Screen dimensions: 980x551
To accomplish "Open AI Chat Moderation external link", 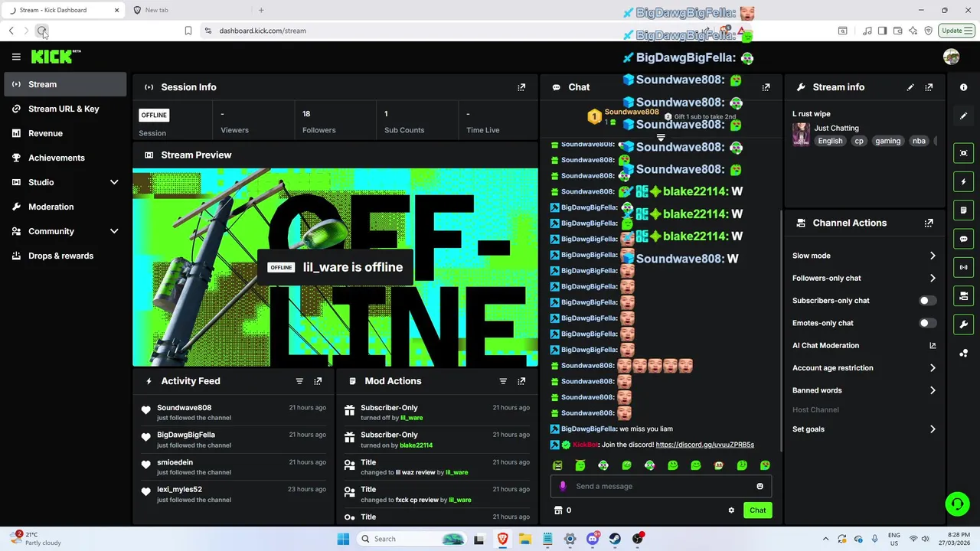I will [933, 346].
